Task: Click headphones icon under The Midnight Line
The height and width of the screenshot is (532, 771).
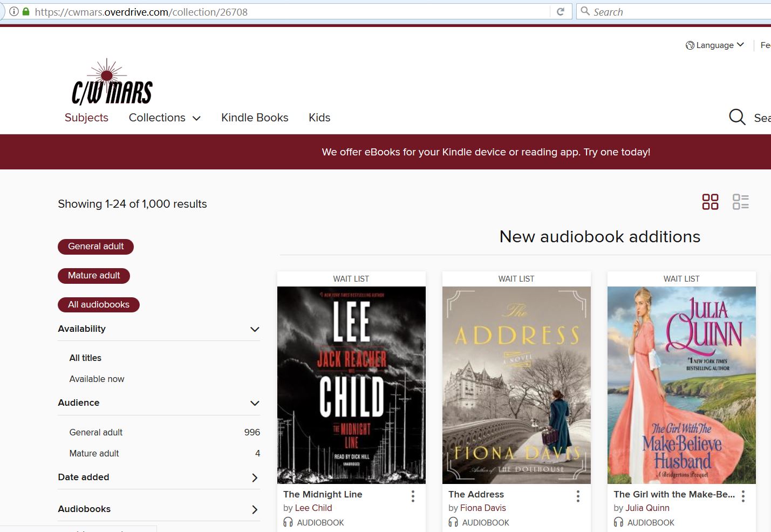Action: [x=288, y=522]
